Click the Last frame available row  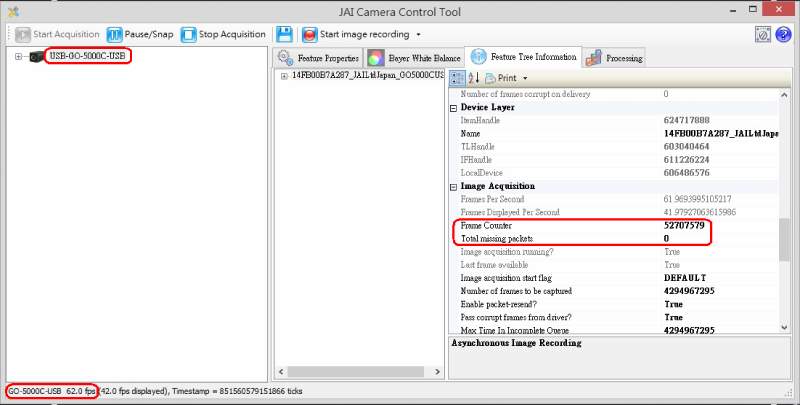tap(619, 265)
